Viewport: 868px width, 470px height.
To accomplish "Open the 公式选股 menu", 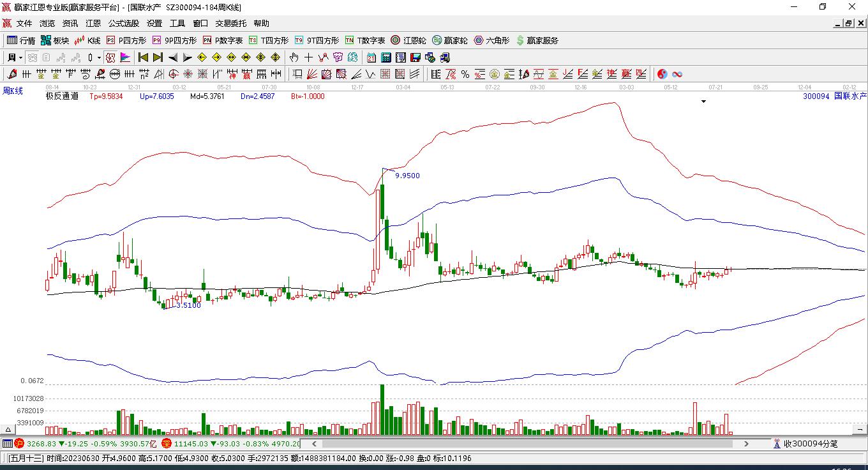I will 123,23.
